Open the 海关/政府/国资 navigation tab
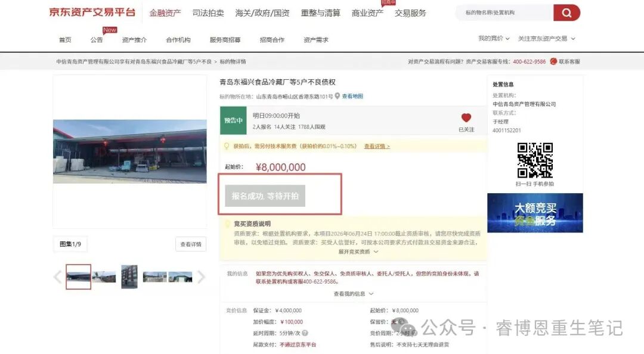 point(262,13)
